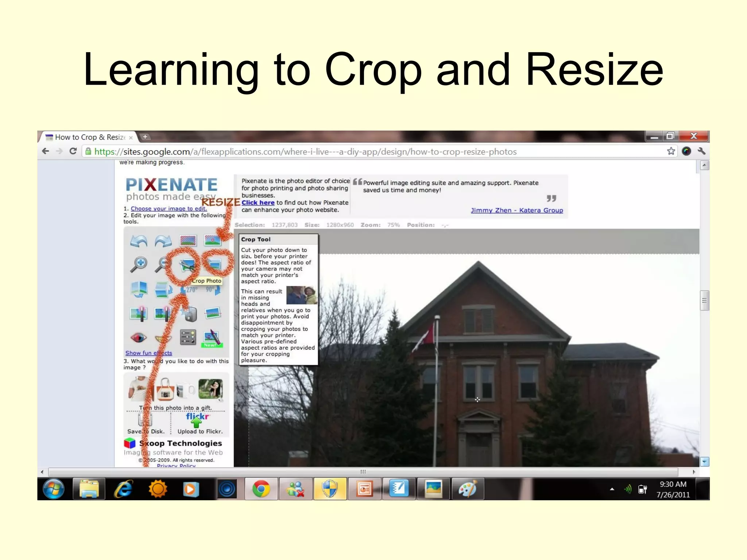Image resolution: width=747 pixels, height=560 pixels.
Task: Apply the first magic wand enhance tool
Action: click(x=139, y=314)
